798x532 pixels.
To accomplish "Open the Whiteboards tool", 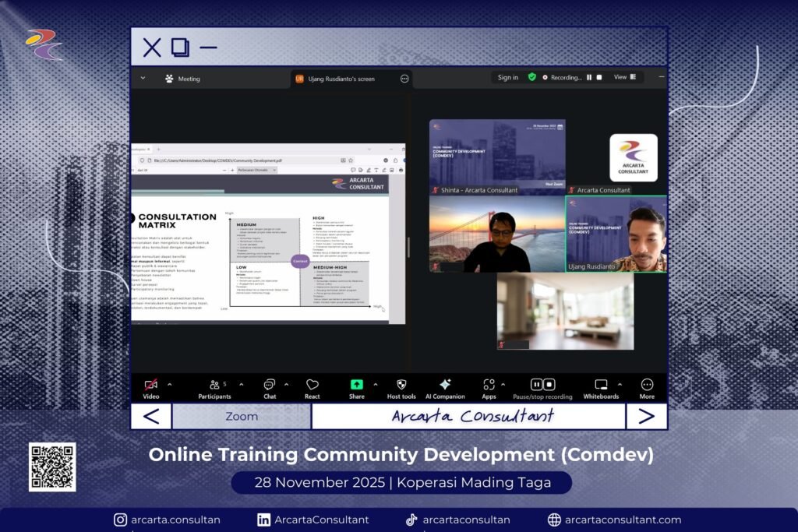I will 601,385.
